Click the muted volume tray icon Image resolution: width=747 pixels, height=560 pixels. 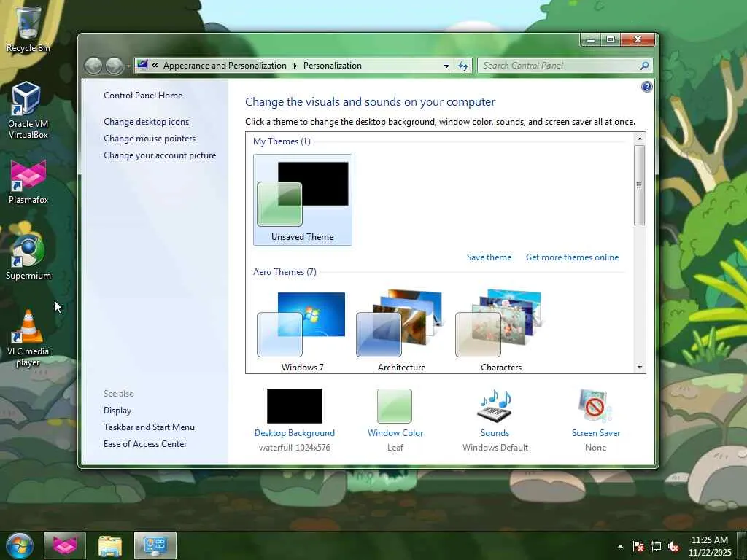[x=673, y=547]
